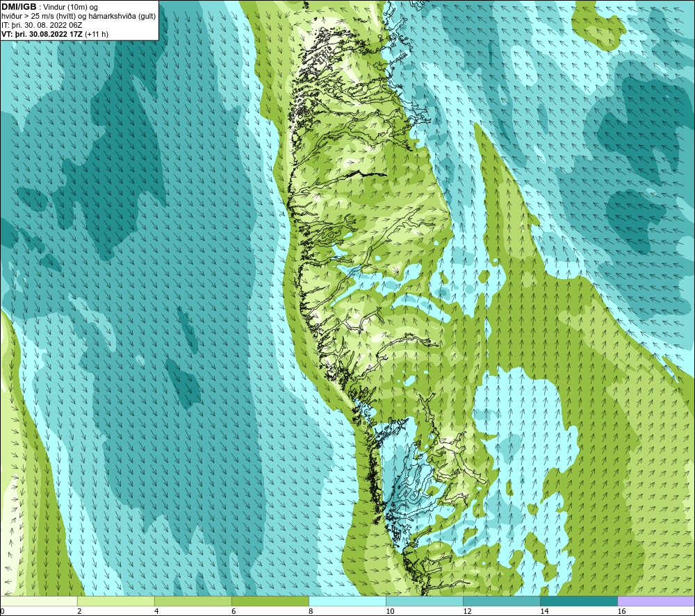Click the teal 12–14 m/s legend swatch
The image size is (695, 616).
(x=501, y=601)
